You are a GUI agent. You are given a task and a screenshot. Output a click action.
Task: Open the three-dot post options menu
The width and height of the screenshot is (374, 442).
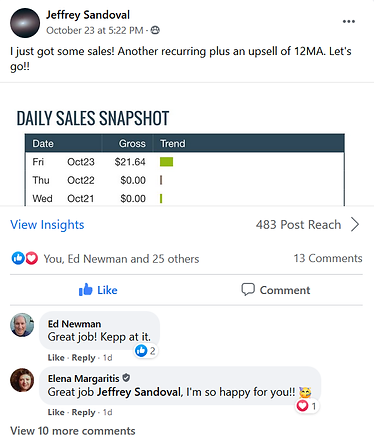349,22
